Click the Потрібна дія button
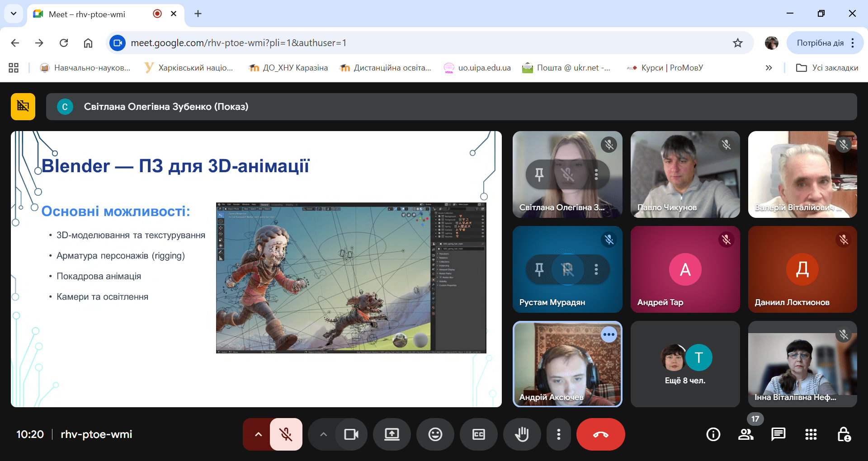 (820, 43)
